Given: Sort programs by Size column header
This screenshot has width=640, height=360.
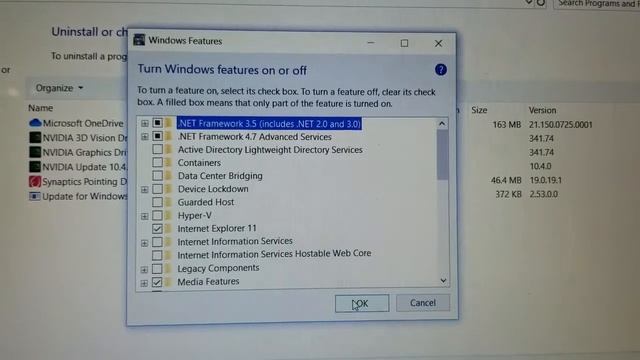Looking at the screenshot, I should tap(479, 110).
